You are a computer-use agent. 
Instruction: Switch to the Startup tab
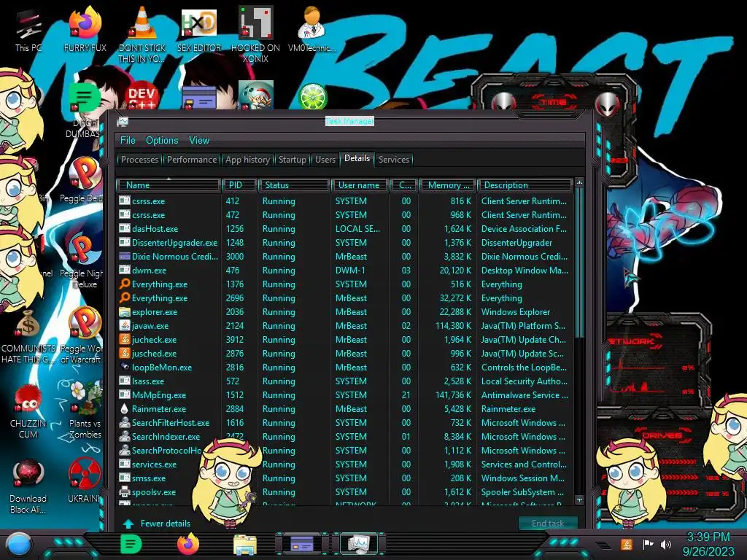coord(292,160)
